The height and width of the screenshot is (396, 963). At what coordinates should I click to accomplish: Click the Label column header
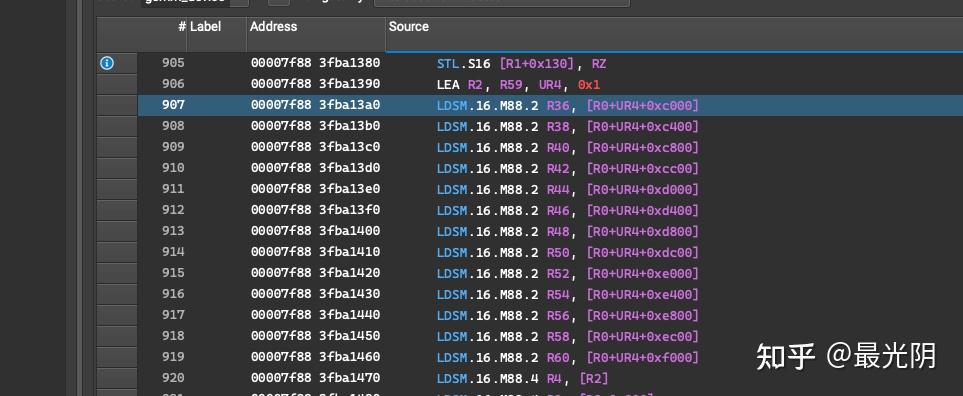point(205,26)
